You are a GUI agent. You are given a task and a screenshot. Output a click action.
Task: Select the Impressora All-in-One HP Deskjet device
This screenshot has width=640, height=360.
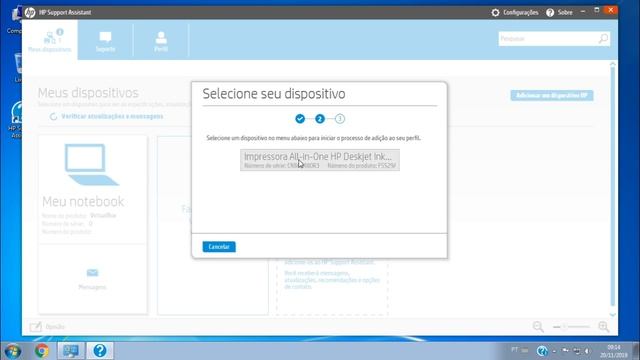click(x=320, y=160)
